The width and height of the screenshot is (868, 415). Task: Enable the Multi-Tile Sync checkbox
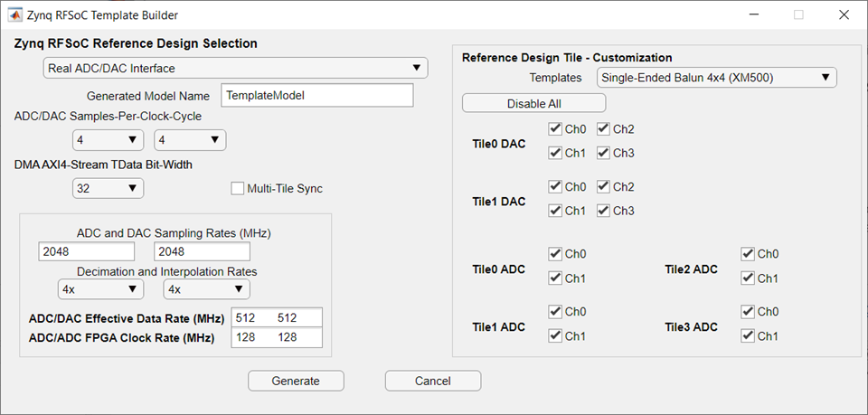239,189
